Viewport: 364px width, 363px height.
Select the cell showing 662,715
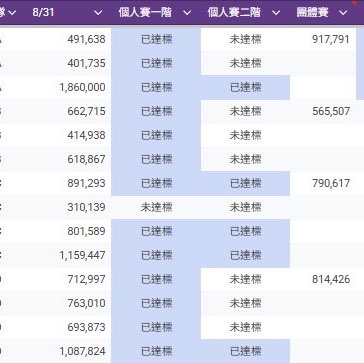(86, 111)
